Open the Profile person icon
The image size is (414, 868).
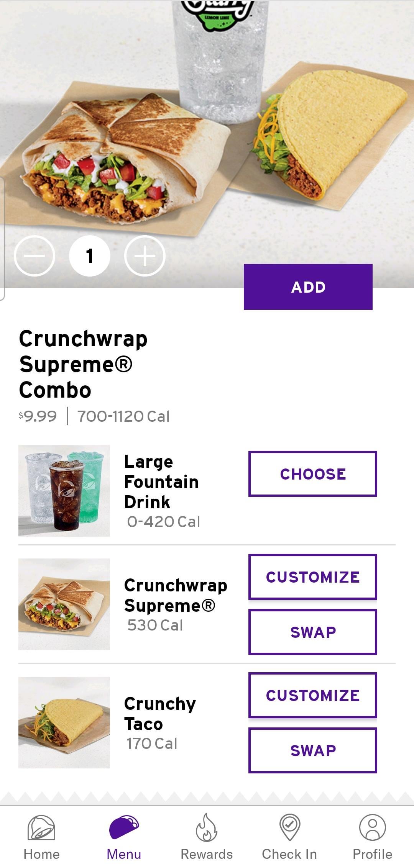point(372,828)
